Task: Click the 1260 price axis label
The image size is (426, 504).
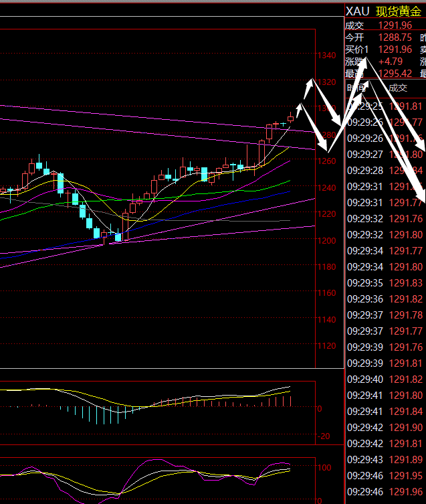Action: (x=327, y=161)
